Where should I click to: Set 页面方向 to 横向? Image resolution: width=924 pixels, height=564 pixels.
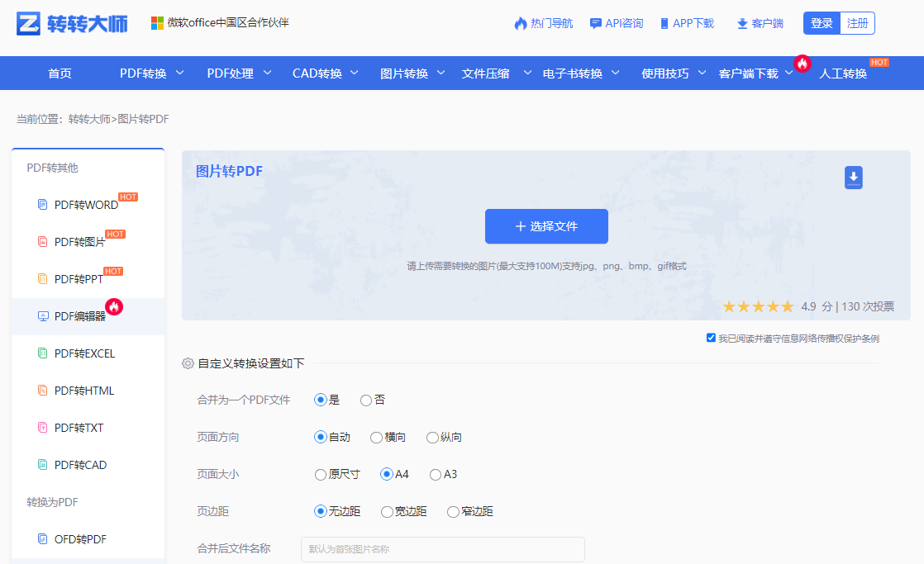pos(377,437)
